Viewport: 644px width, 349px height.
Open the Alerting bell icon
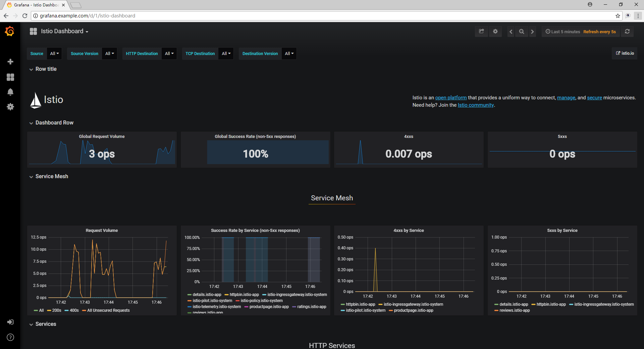tap(10, 92)
